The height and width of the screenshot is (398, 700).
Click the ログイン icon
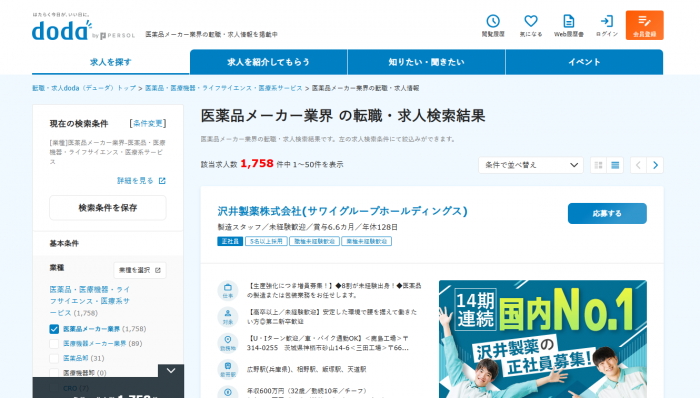click(607, 25)
